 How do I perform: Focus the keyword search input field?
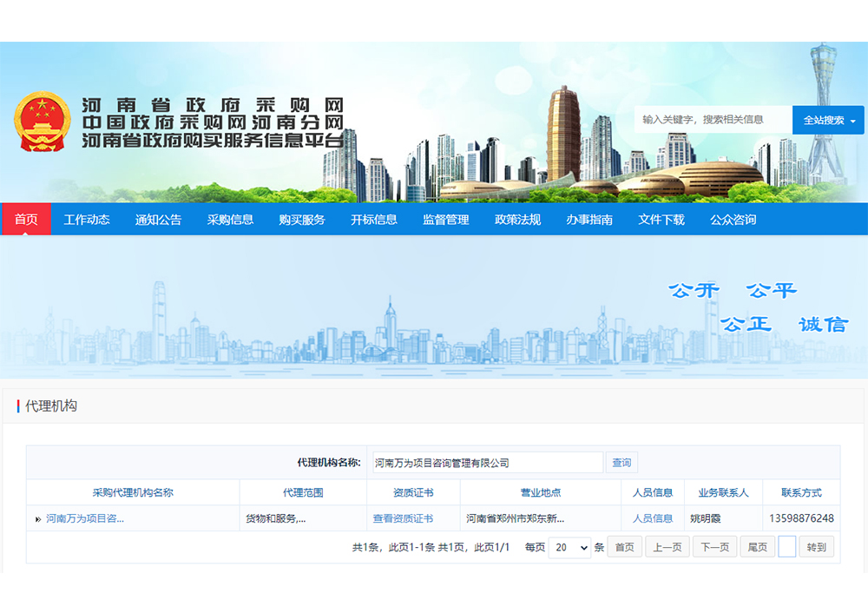713,120
